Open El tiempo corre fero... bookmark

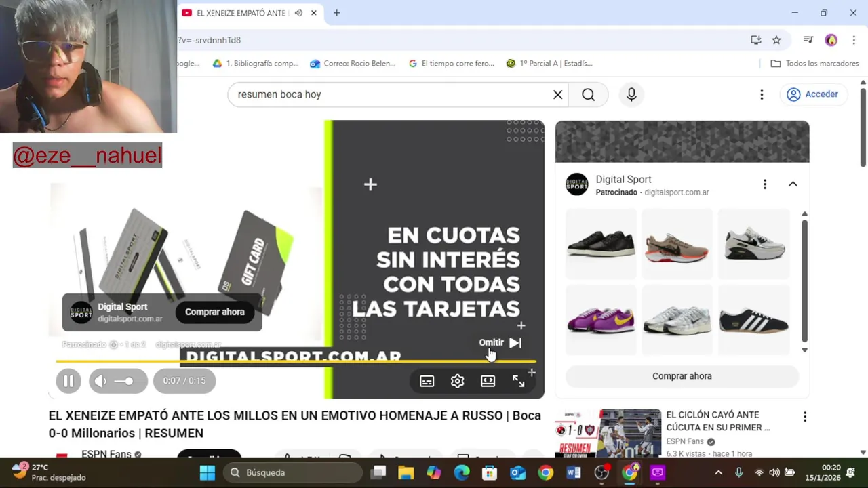pyautogui.click(x=452, y=64)
